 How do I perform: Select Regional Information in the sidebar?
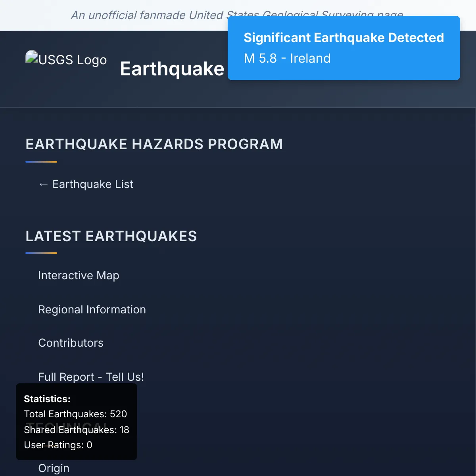pyautogui.click(x=92, y=309)
